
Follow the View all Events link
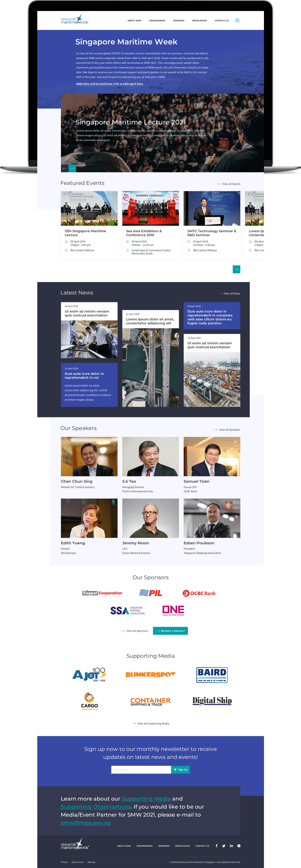pos(228,184)
